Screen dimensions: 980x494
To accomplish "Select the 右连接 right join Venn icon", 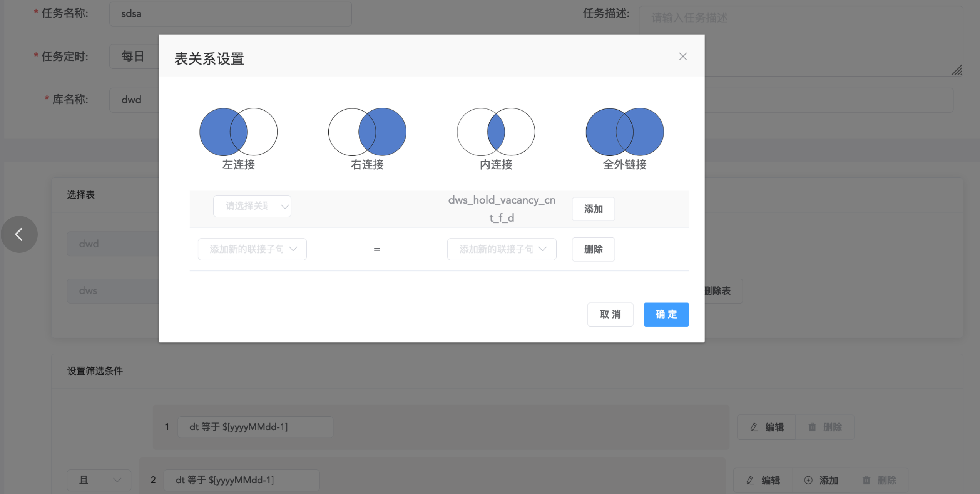I will coord(367,132).
